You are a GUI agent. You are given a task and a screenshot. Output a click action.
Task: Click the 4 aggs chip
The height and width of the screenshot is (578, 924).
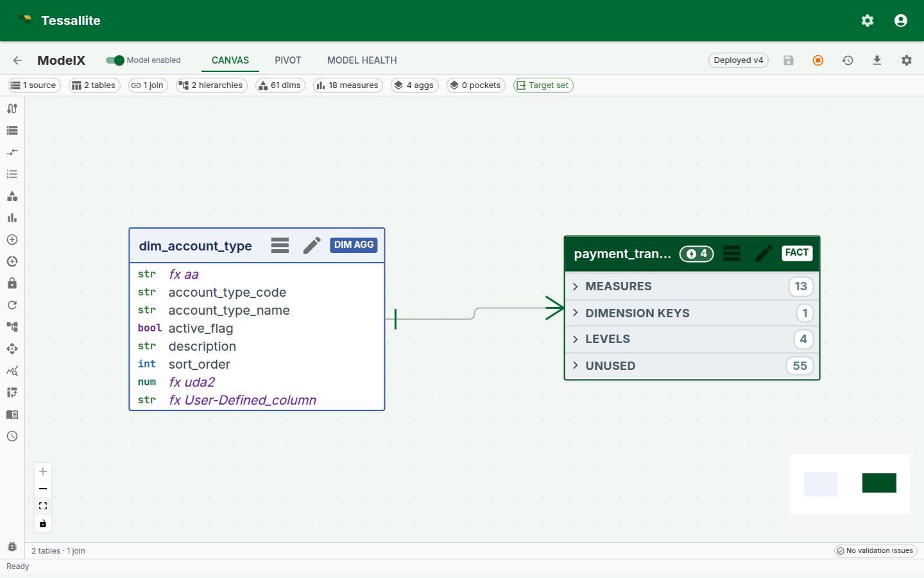coord(415,85)
